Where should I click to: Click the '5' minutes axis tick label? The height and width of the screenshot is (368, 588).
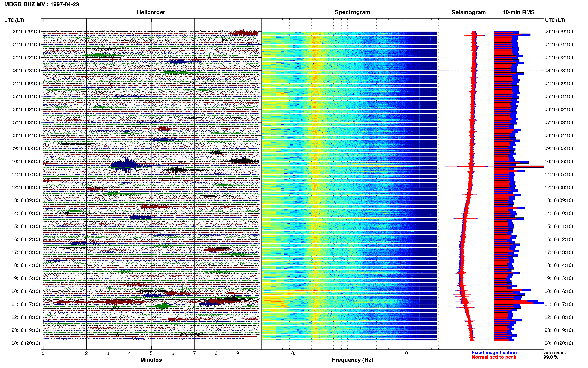tap(151, 353)
